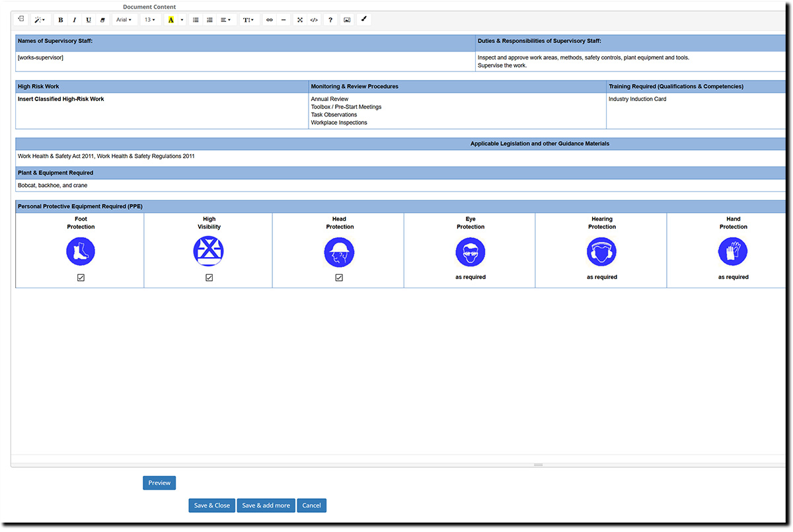The width and height of the screenshot is (793, 532).
Task: Insert an unordered bullet list
Action: click(x=196, y=20)
